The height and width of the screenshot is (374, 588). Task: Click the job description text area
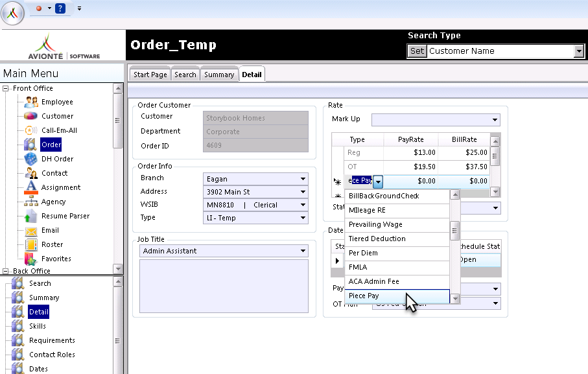(224, 286)
